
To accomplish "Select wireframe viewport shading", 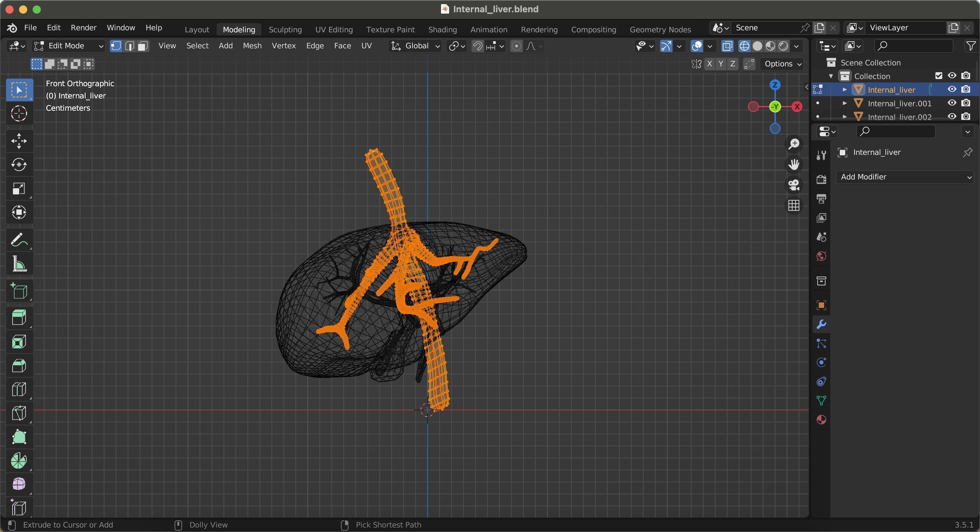I will click(x=744, y=46).
